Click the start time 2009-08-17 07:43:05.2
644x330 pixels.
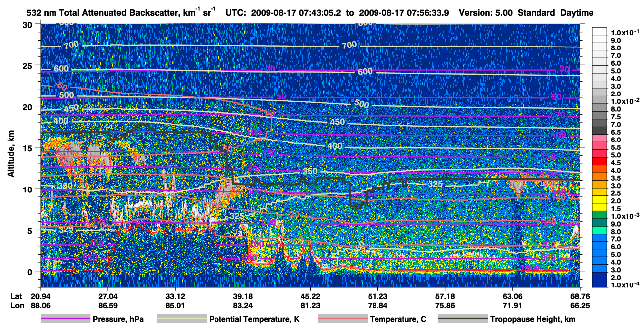[x=297, y=12]
